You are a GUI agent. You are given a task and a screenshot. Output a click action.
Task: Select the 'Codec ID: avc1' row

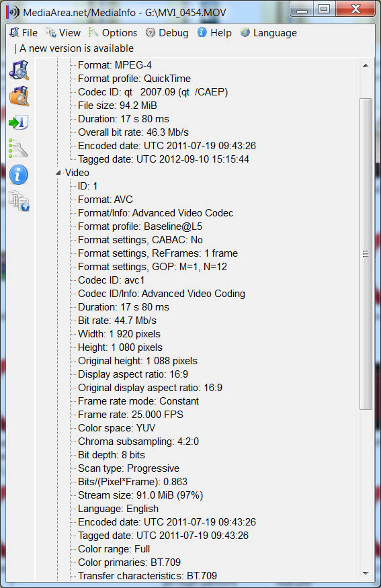tap(112, 280)
